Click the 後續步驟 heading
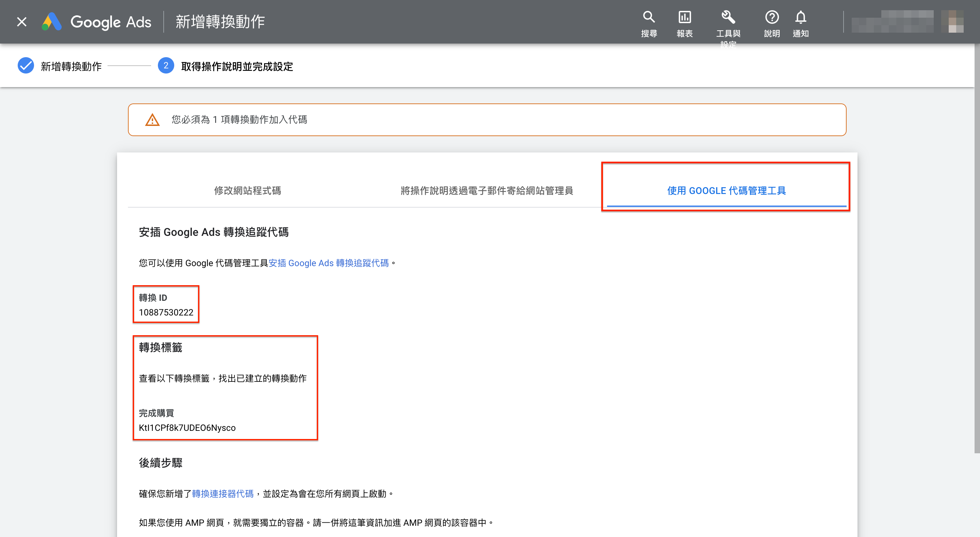This screenshot has height=537, width=980. click(161, 463)
